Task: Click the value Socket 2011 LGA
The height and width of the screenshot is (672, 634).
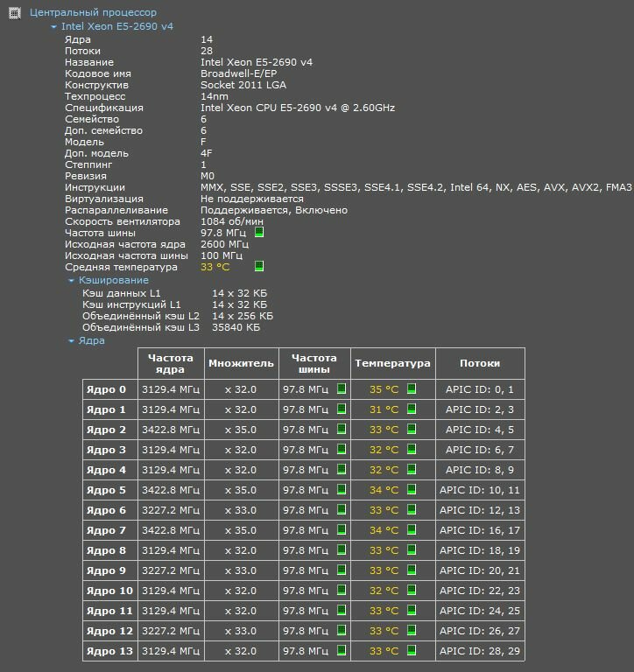Action: [243, 85]
